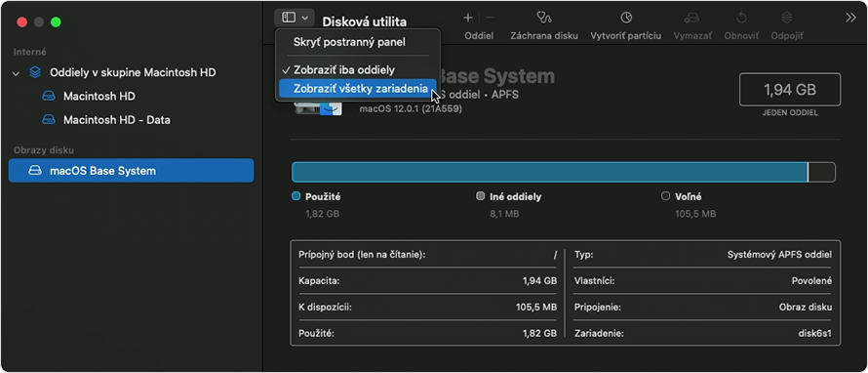Screen dimensions: 868x373
Task: Select Macintosh HD - Data volume
Action: (x=132, y=120)
